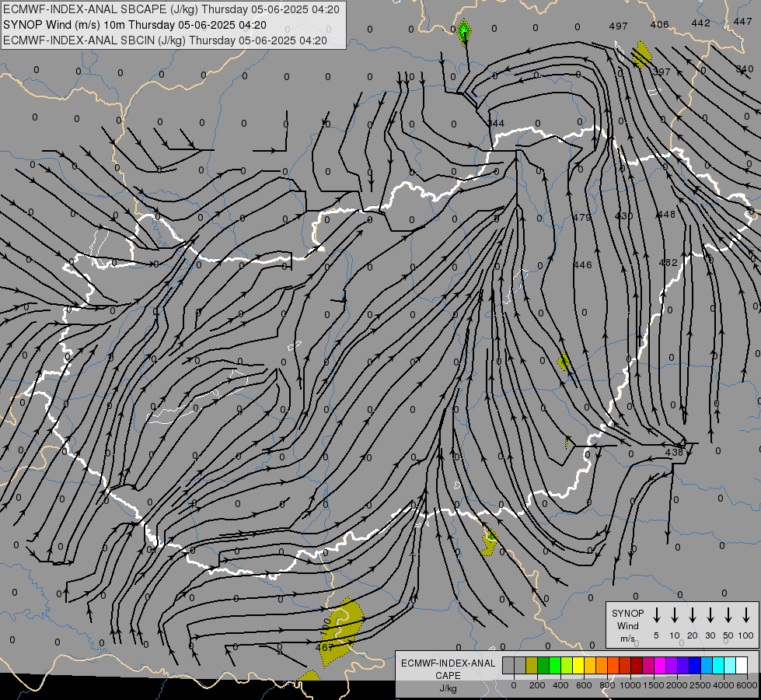Click the 'J/kg' unit in CAPE legend
Image resolution: width=761 pixels, height=700 pixels.
pos(448,688)
